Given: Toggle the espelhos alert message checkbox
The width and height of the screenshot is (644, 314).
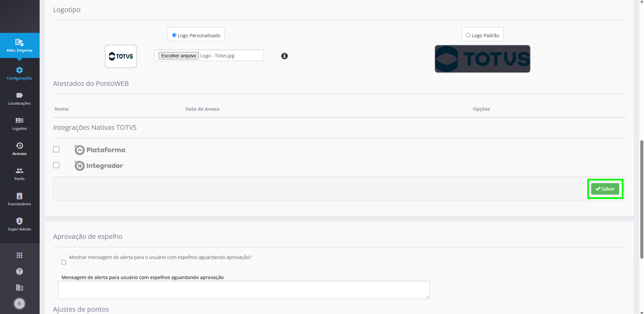Looking at the screenshot, I should (x=63, y=262).
